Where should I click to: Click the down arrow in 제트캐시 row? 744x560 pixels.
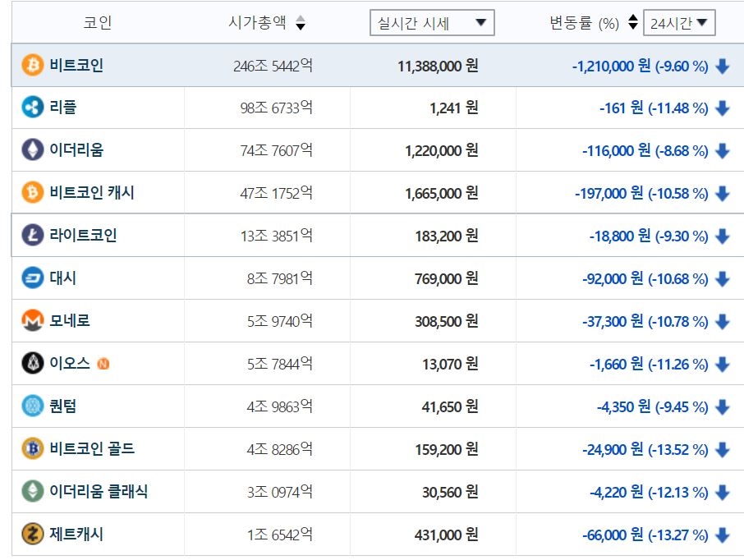coord(723,535)
